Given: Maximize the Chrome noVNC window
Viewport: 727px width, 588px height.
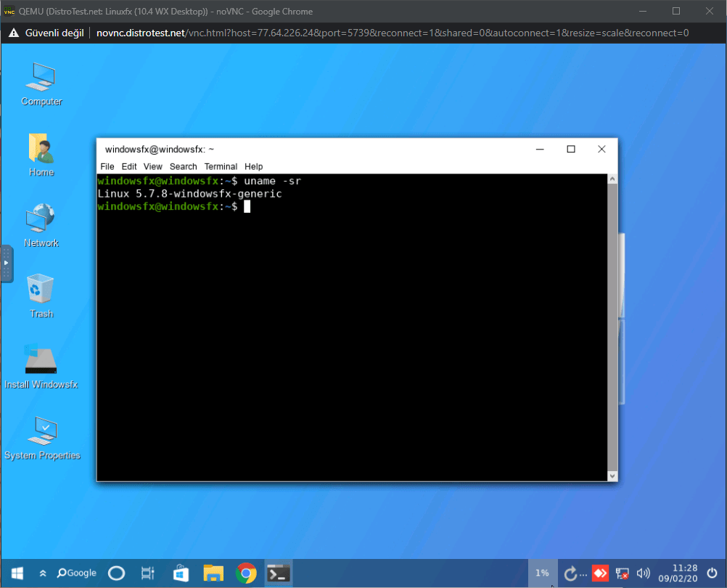Looking at the screenshot, I should [676, 11].
